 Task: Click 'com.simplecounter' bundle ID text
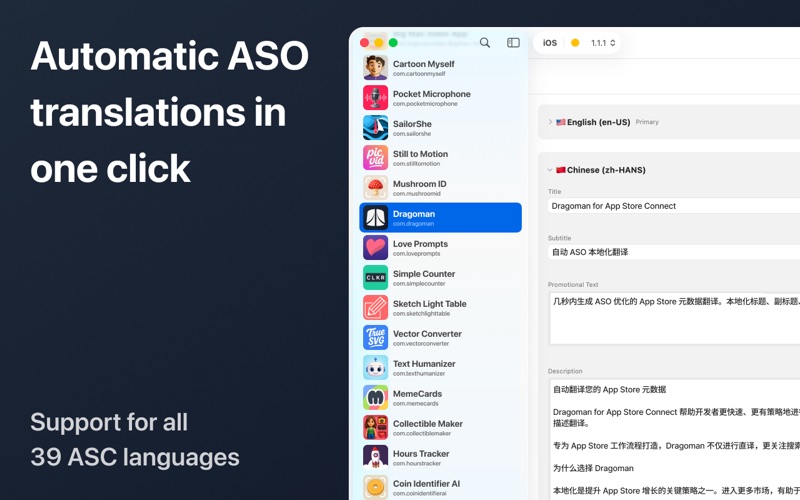click(x=419, y=284)
